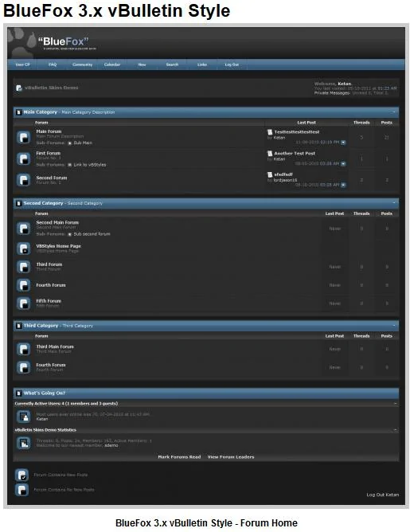
Task: Click the Main Category header icon
Action: click(x=18, y=112)
